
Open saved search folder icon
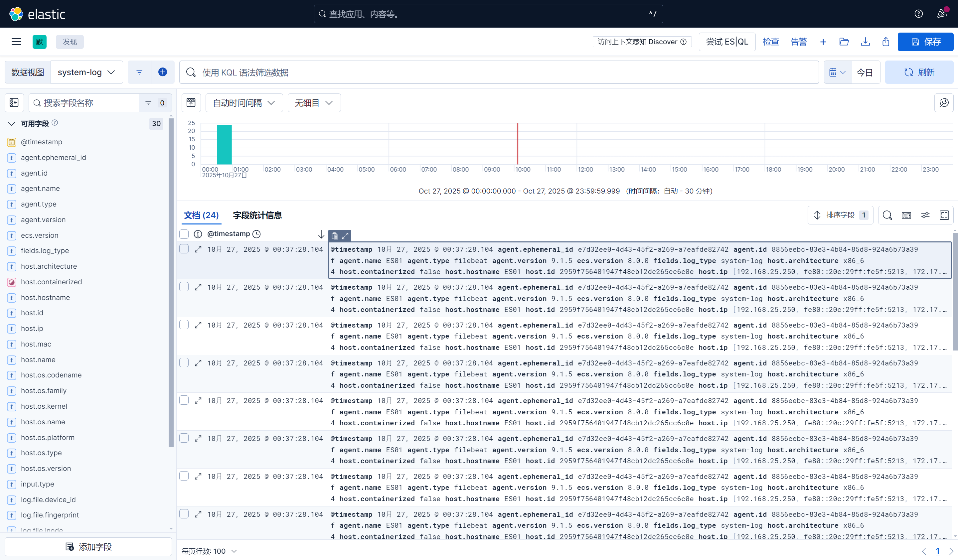point(844,42)
